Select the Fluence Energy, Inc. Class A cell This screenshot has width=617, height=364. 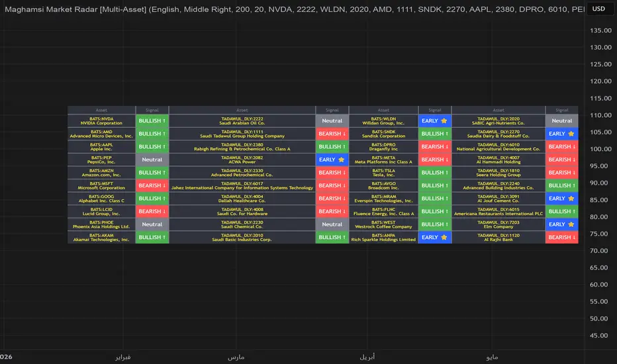384,212
